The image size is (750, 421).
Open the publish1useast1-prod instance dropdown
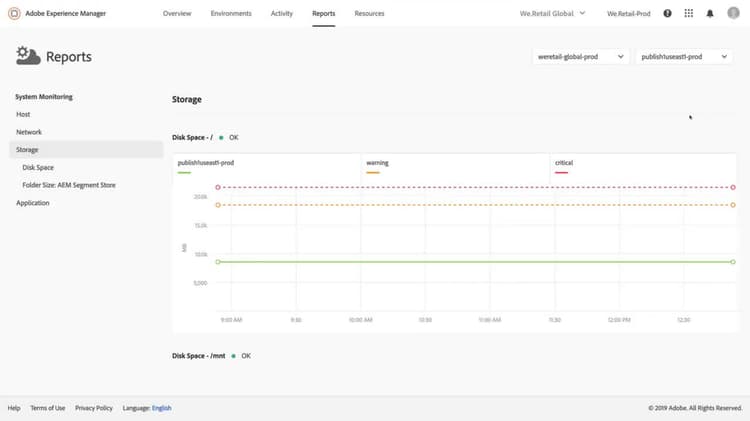[x=684, y=57]
